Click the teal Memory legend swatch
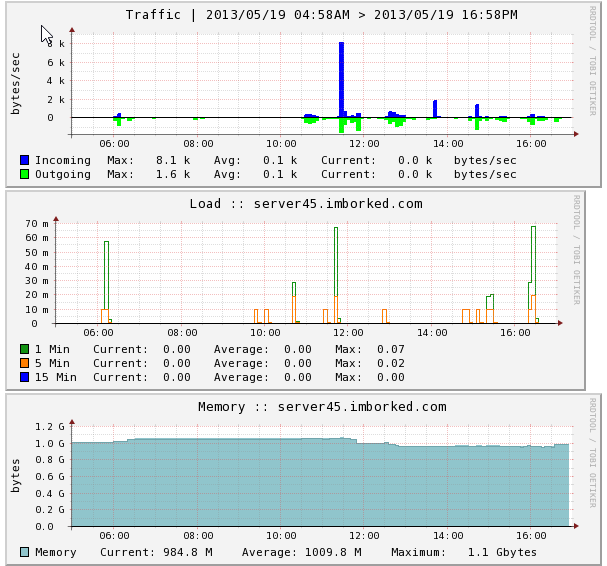The width and height of the screenshot is (607, 566). pos(24,552)
